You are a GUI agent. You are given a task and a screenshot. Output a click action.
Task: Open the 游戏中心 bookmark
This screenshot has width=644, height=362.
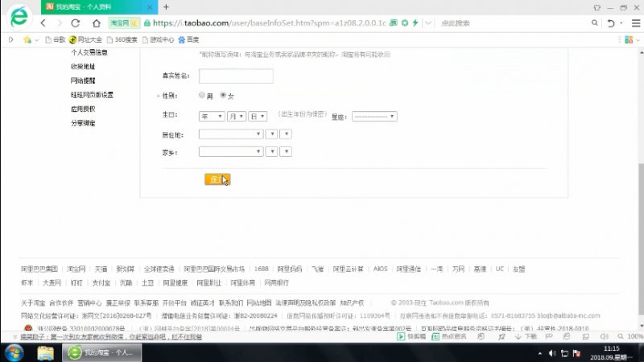[x=158, y=39]
